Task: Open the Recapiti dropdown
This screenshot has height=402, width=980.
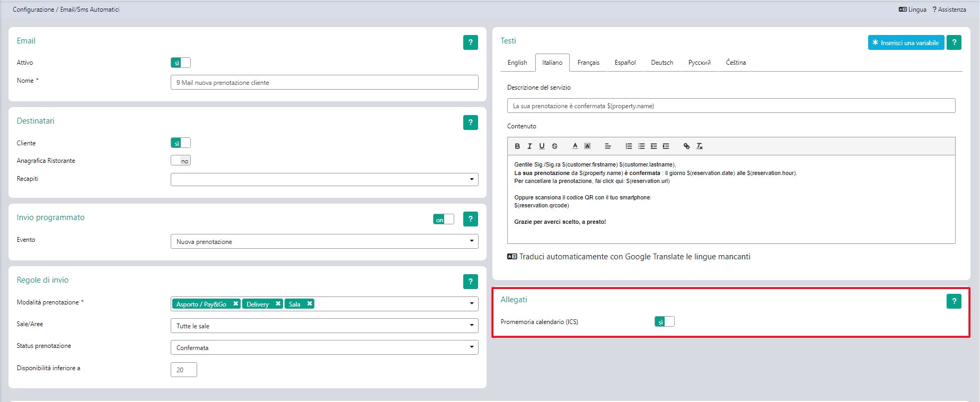Action: pos(324,179)
